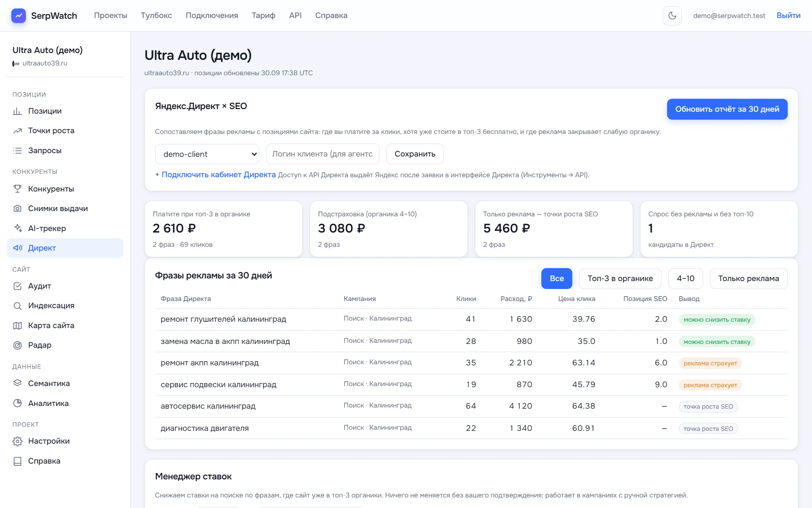Toggle dark mode moon icon
812x508 pixels.
672,15
